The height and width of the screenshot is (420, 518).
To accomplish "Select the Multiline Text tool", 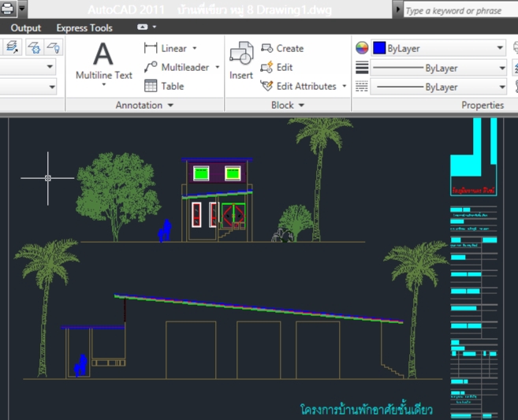I will 104,61.
